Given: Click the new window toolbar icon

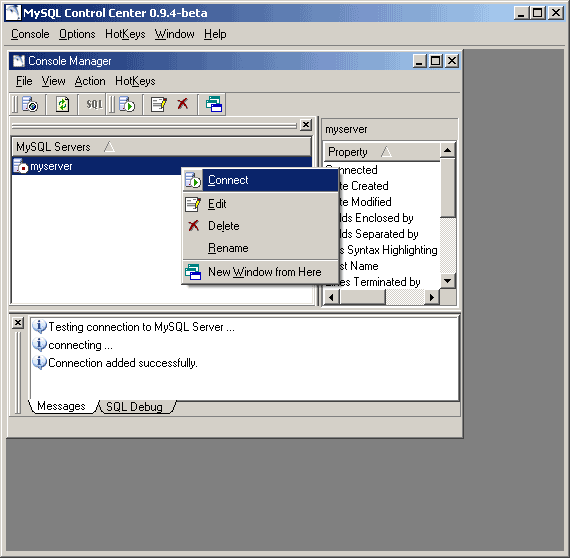Looking at the screenshot, I should 214,104.
